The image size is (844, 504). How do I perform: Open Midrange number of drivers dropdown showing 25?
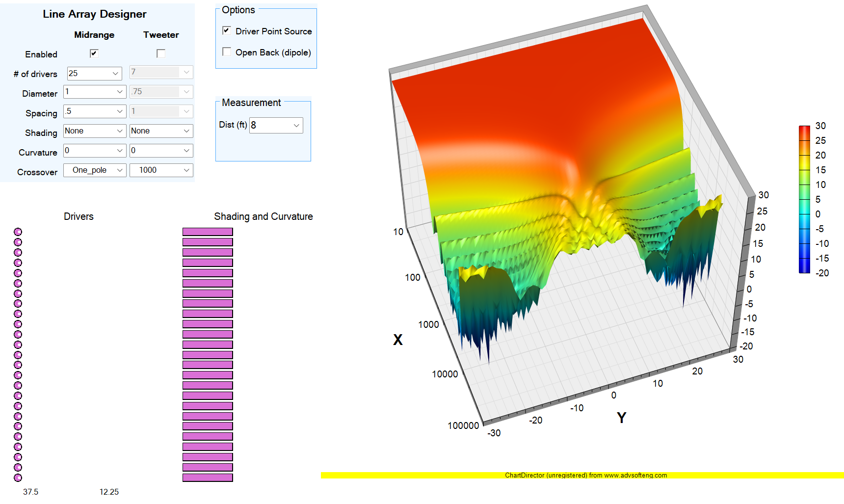click(94, 74)
